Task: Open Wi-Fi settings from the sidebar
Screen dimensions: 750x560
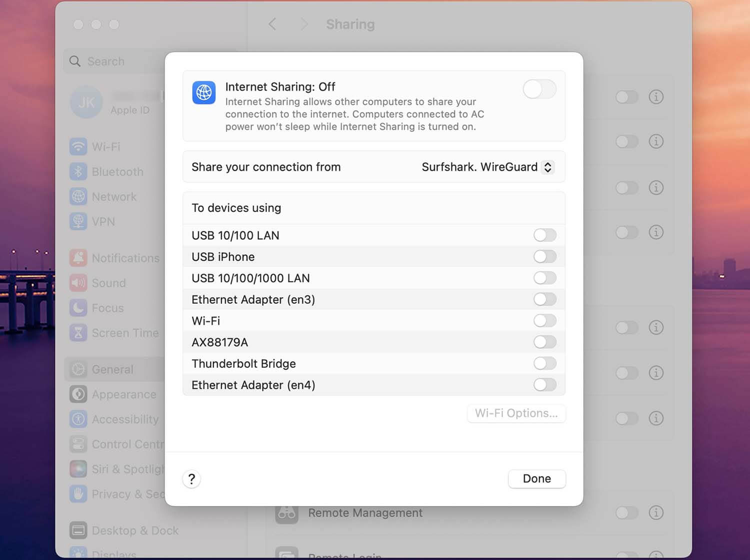Action: click(106, 146)
